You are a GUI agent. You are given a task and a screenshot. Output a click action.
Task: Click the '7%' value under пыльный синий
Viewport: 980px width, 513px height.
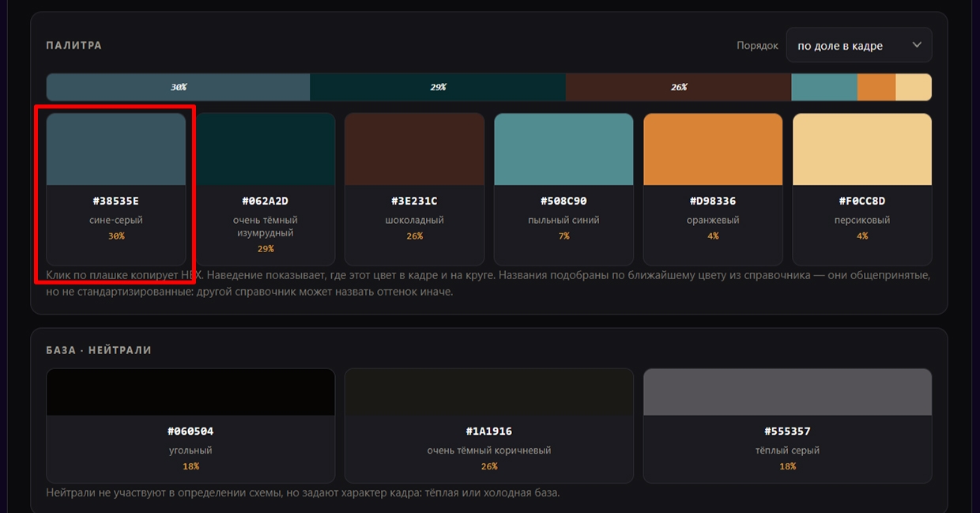tap(563, 236)
